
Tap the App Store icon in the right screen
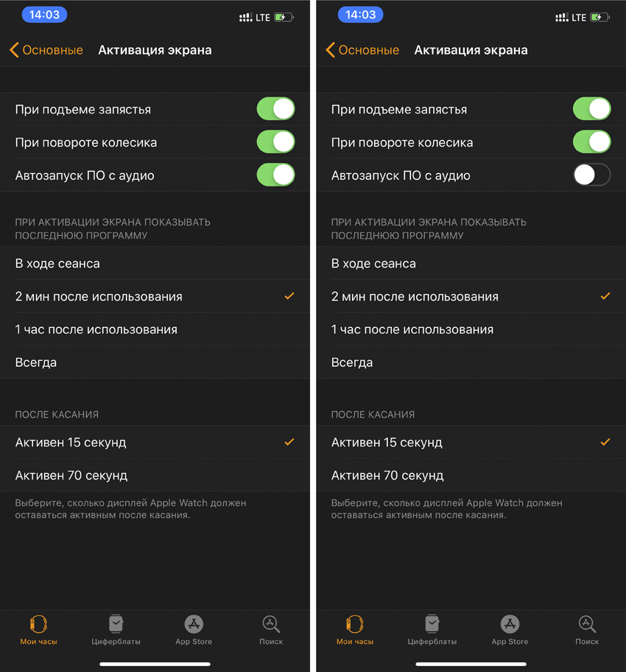(510, 630)
